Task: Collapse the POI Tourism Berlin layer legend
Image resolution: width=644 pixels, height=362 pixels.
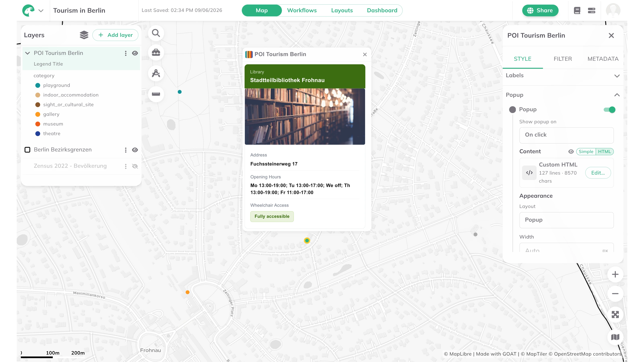Action: click(28, 53)
